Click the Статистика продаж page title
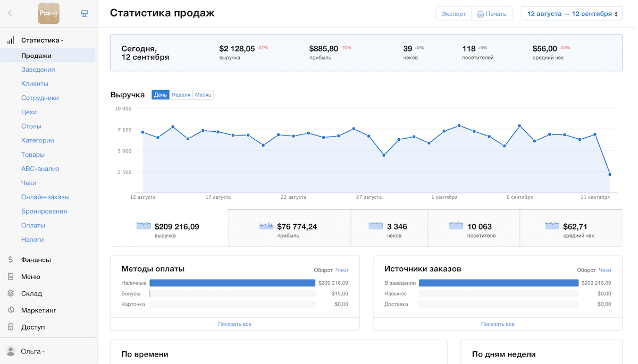Screen dimensions: 638x364 tap(162, 13)
